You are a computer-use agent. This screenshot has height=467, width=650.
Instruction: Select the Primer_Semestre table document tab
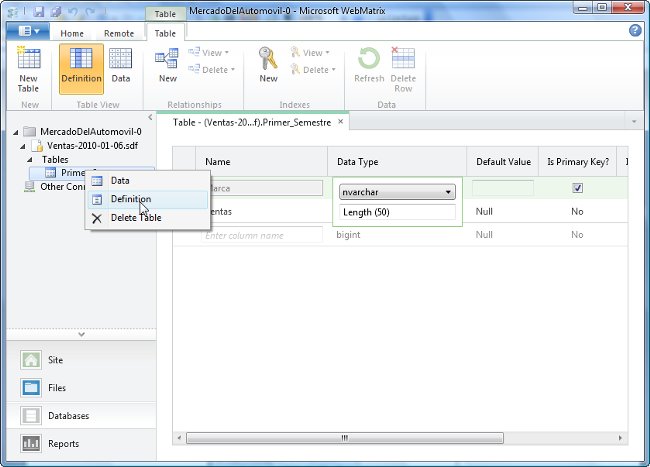[x=252, y=122]
